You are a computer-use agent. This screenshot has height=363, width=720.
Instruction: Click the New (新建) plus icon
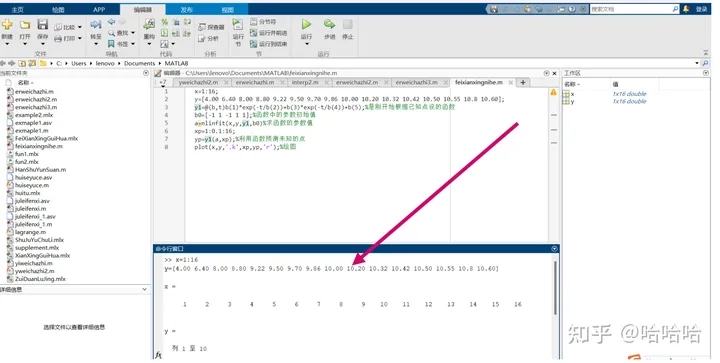[x=7, y=24]
